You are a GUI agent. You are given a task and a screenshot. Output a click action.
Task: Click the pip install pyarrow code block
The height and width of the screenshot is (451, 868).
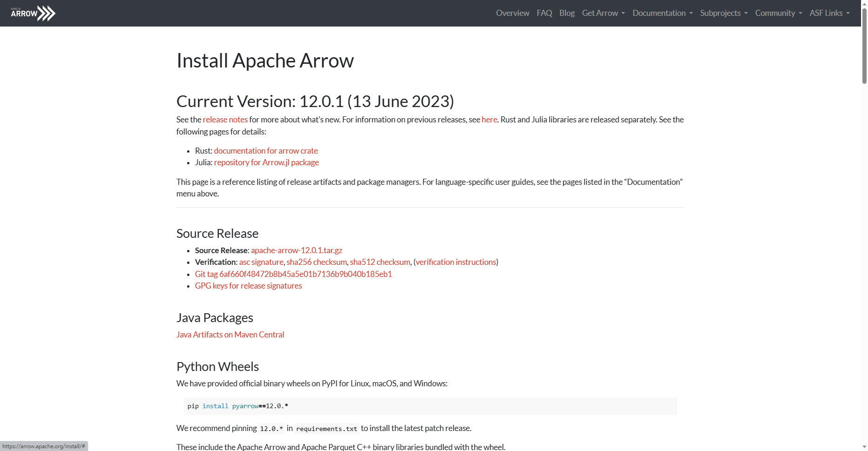430,406
